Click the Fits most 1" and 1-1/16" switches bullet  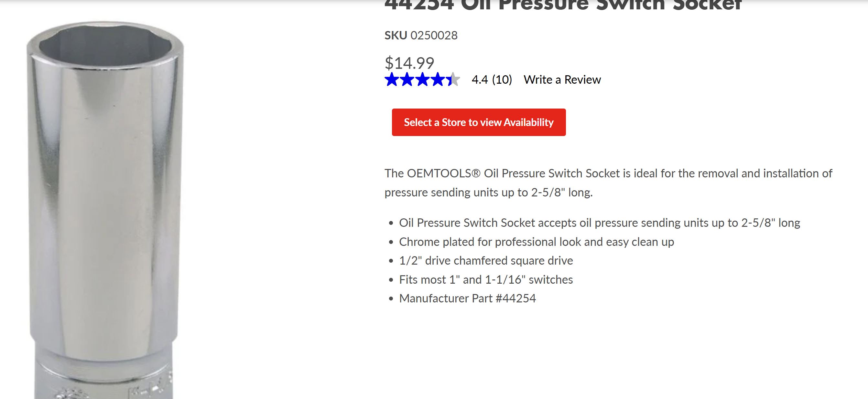tap(486, 279)
